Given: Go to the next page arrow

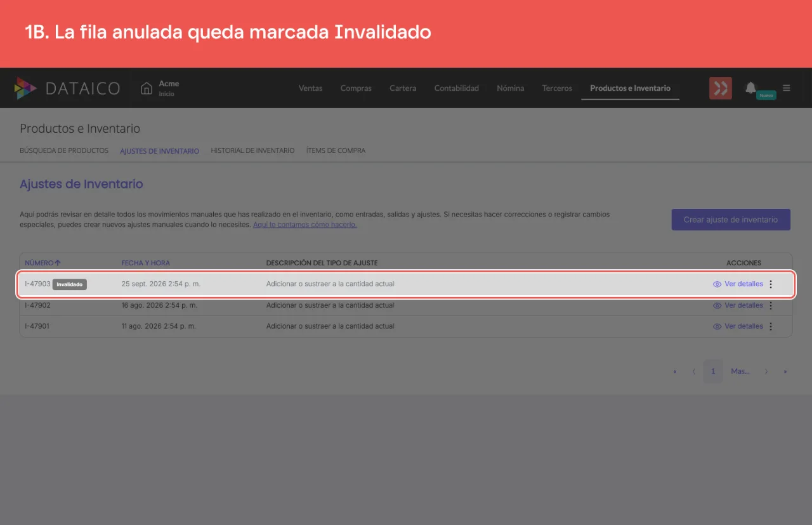Looking at the screenshot, I should click(x=766, y=371).
